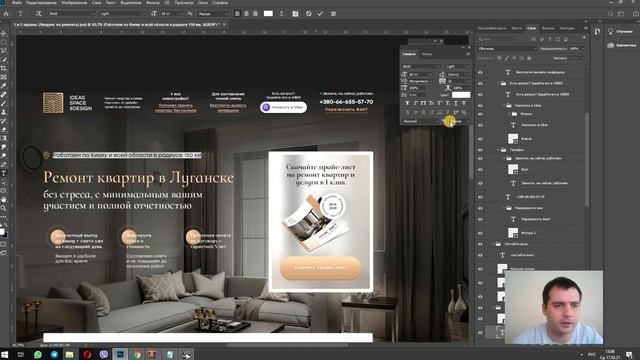
Task: Hide the +380-66-655-57-70 text layer
Action: pyautogui.click(x=480, y=197)
